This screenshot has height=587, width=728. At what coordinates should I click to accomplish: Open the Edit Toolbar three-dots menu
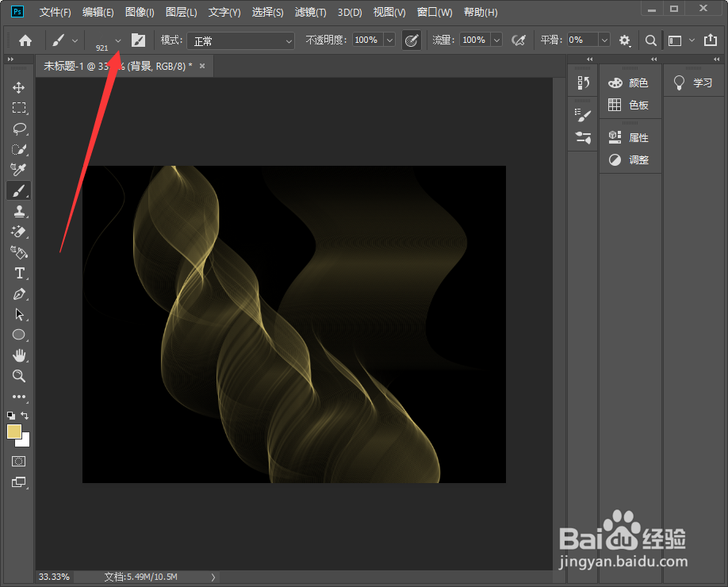(x=18, y=397)
